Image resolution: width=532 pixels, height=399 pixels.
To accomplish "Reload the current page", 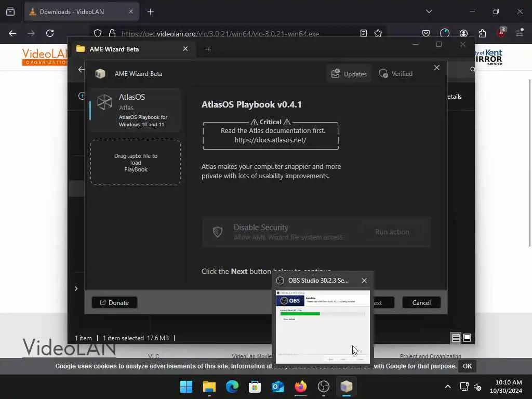I will 50,33.
